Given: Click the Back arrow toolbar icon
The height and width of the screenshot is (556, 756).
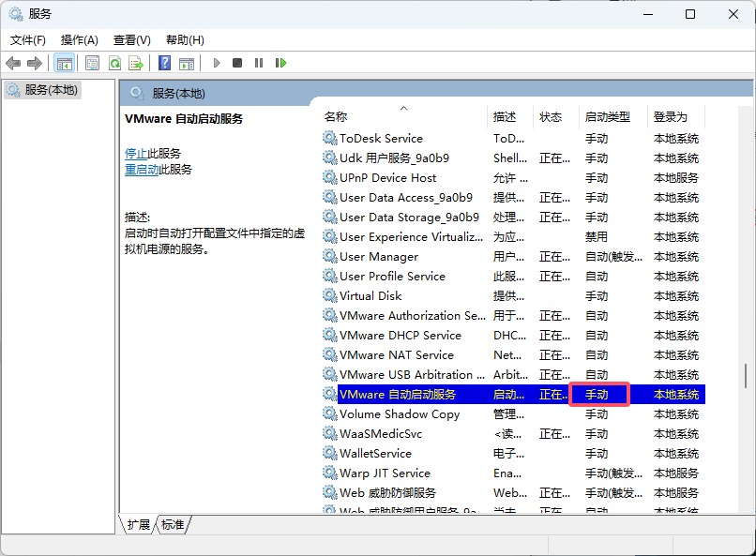Looking at the screenshot, I should [x=13, y=63].
